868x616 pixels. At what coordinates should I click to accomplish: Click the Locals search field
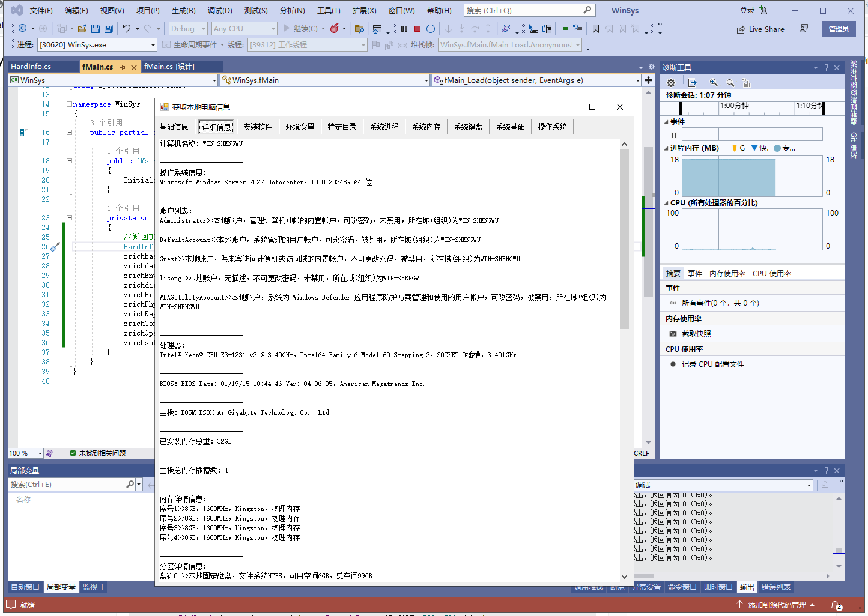point(67,484)
